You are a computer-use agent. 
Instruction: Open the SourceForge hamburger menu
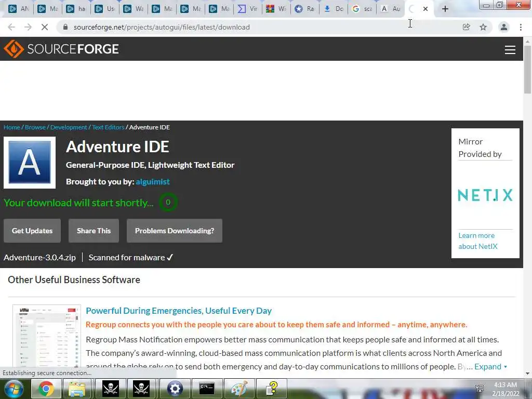pyautogui.click(x=510, y=49)
